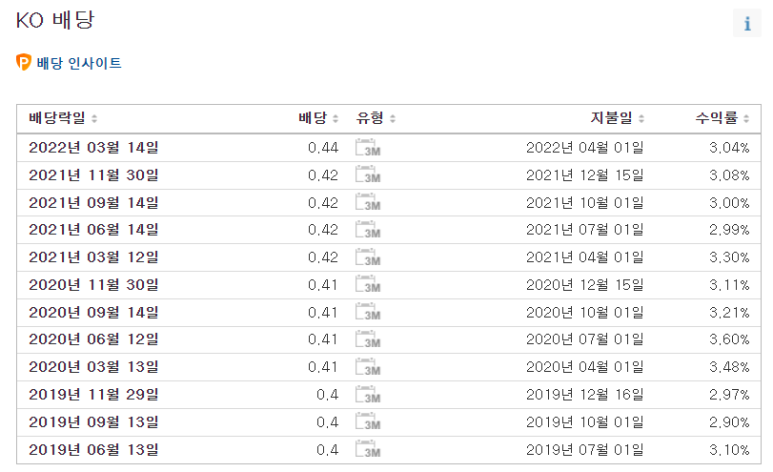This screenshot has height=472, width=773.
Task: Select ex-dividend date 2019년 06월 13일
Action: coord(94,450)
